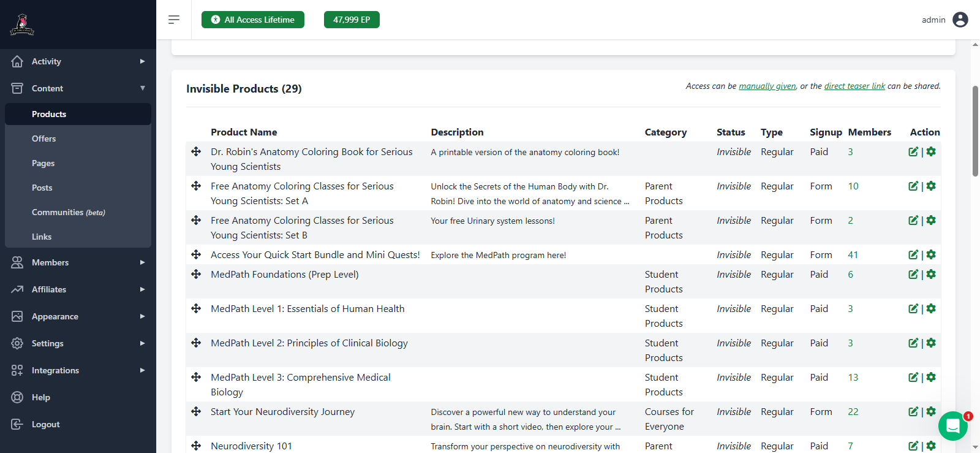The width and height of the screenshot is (980, 453).
Task: Click the site logo in sidebar
Action: coord(22,25)
